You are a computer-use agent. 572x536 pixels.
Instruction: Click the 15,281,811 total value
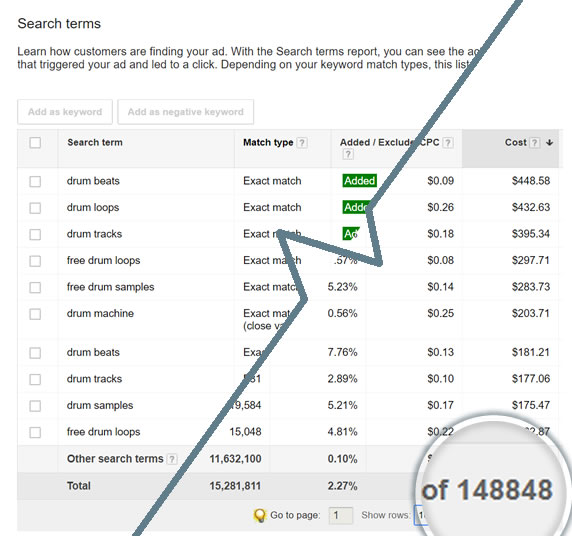(x=235, y=486)
